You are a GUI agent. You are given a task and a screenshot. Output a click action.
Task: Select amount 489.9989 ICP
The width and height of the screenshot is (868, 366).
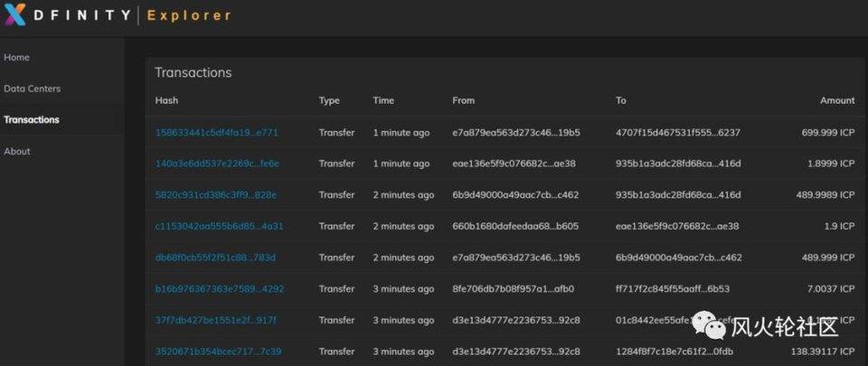click(825, 195)
